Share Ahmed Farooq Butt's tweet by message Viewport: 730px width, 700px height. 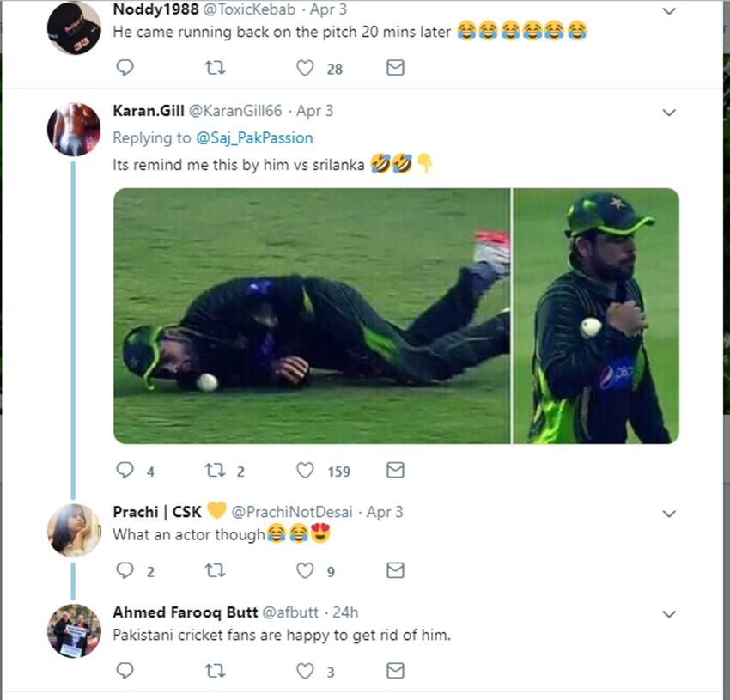(395, 671)
